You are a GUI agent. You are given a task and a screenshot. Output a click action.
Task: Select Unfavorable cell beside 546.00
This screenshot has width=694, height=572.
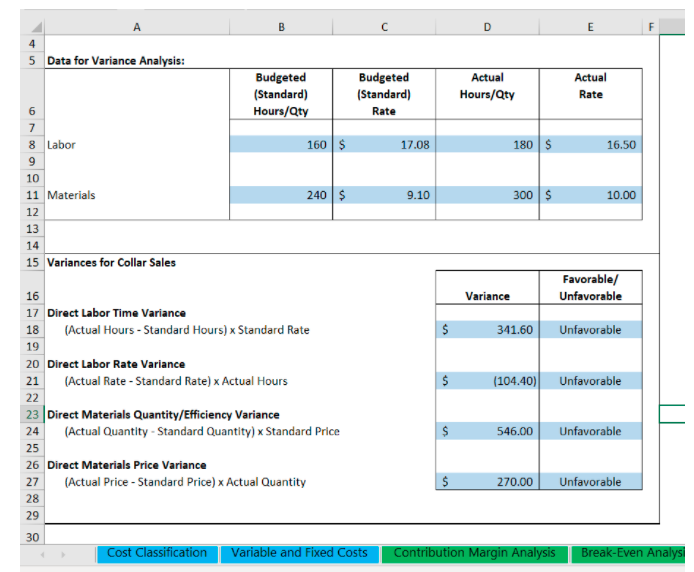point(590,431)
